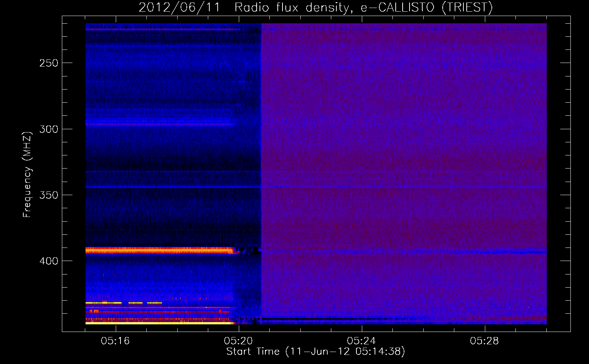Click the yellow dashed emission line near 432 MHz

point(124,303)
